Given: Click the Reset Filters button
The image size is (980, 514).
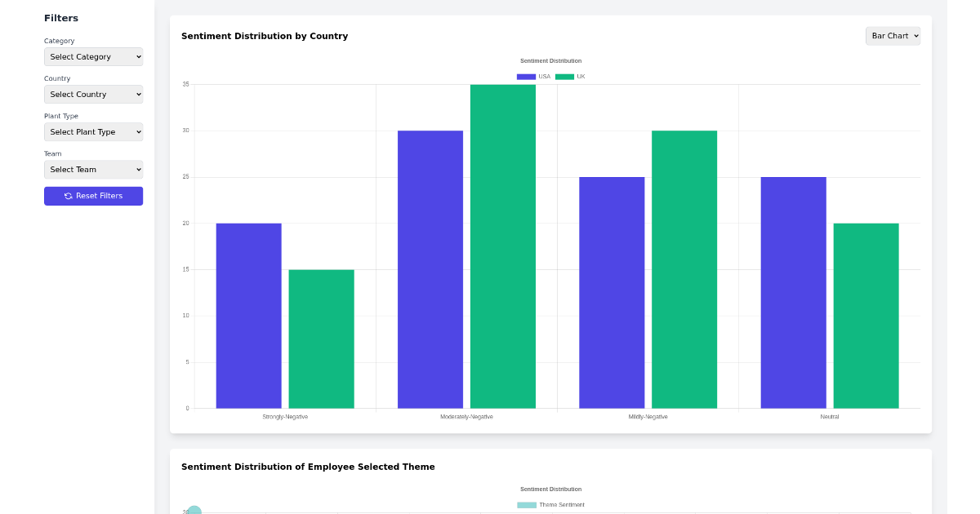Looking at the screenshot, I should pos(93,196).
